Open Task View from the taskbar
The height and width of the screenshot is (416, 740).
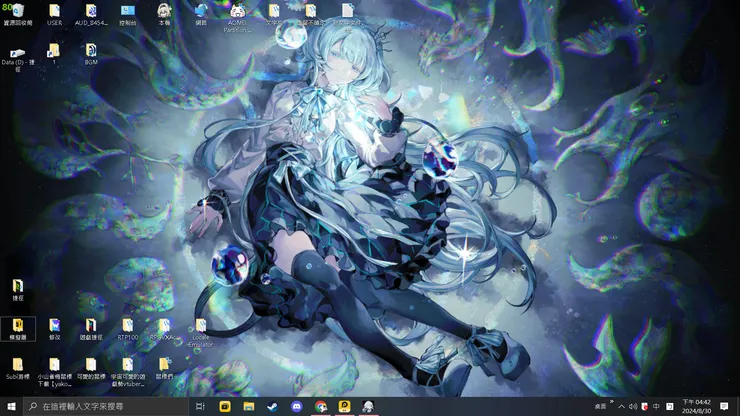(x=200, y=406)
